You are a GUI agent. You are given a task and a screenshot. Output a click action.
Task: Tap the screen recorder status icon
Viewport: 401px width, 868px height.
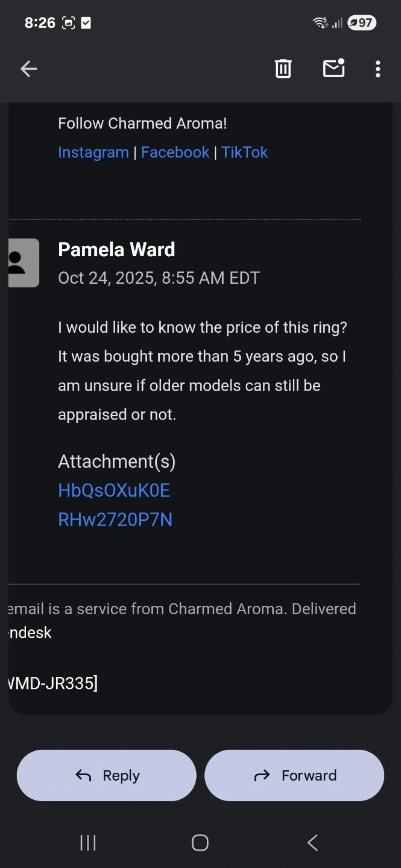(69, 23)
